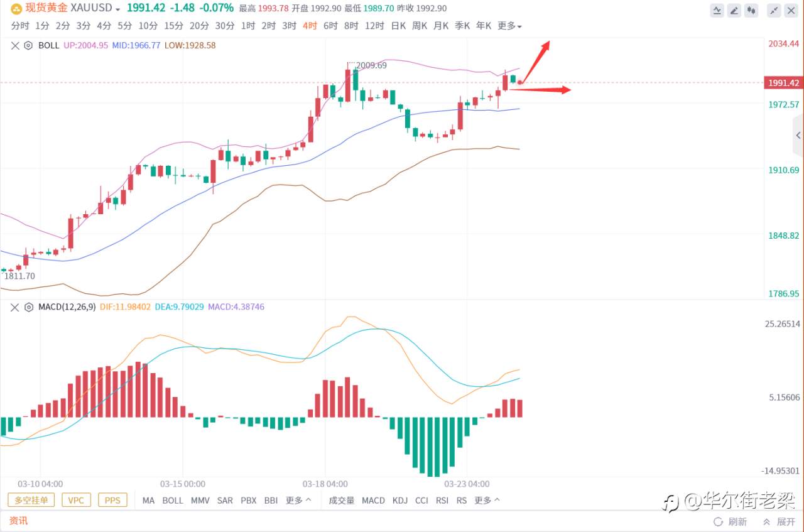Viewport: 804px width, 532px height.
Task: Open the 资讯 news link
Action: [18, 521]
